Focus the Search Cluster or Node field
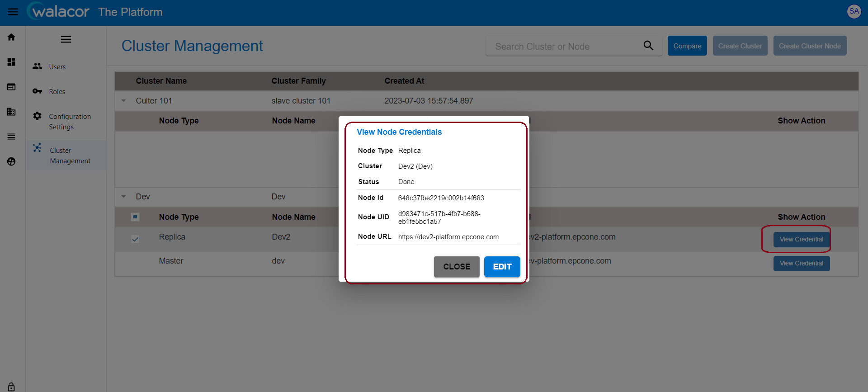This screenshot has height=392, width=868. point(565,47)
